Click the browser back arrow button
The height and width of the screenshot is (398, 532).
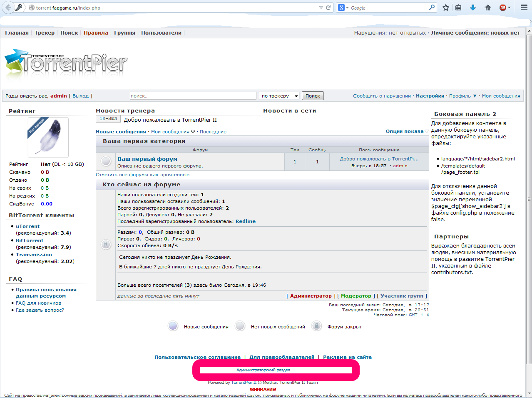tap(8, 8)
